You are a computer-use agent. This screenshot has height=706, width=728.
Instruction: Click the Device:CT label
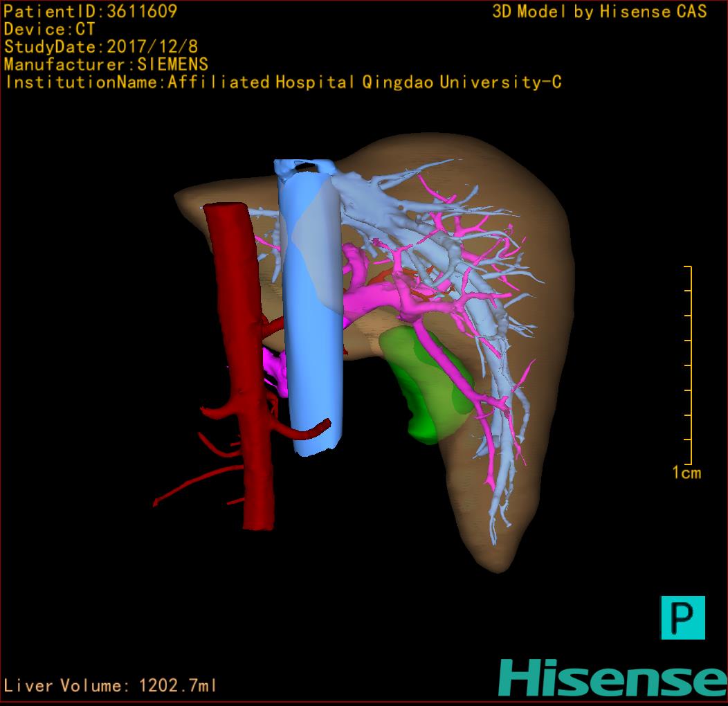[49, 29]
